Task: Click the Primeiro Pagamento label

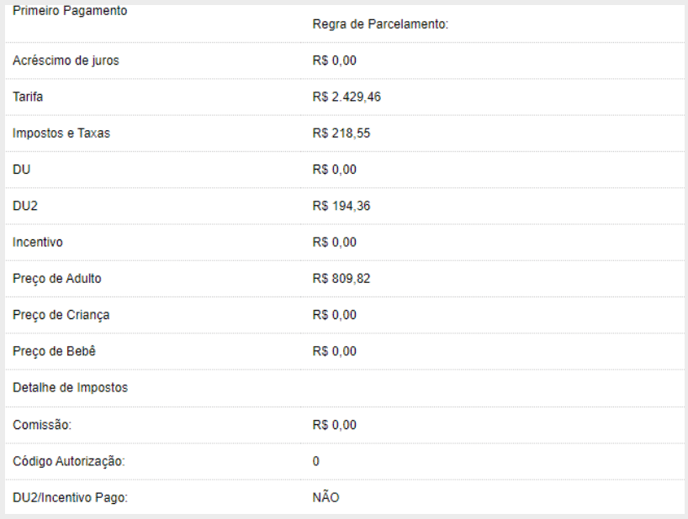Action: pos(70,11)
